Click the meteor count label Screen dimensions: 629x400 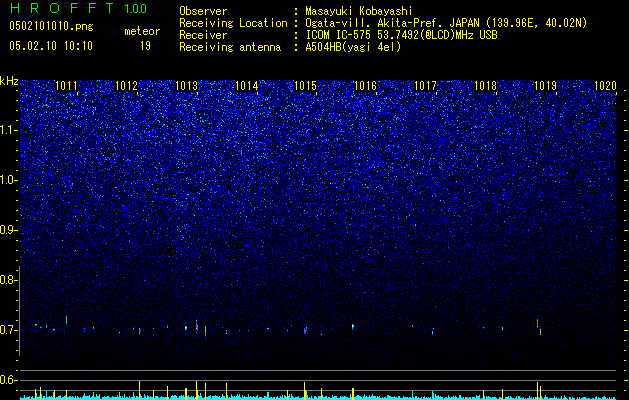pyautogui.click(x=142, y=31)
